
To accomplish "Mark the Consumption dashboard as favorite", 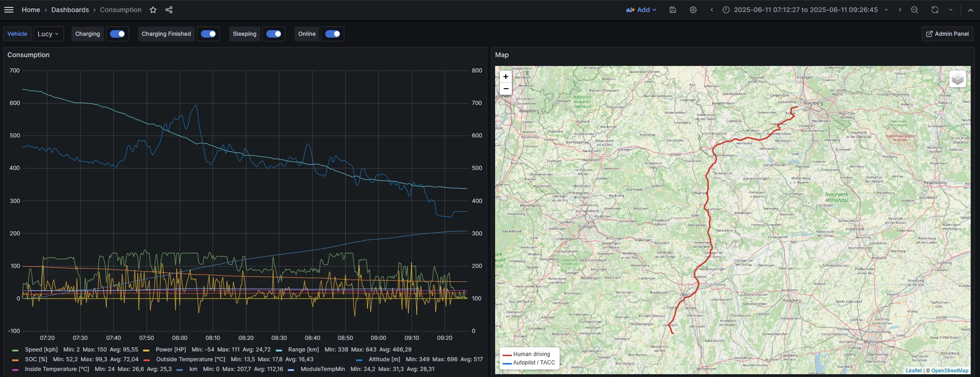I will coord(153,10).
